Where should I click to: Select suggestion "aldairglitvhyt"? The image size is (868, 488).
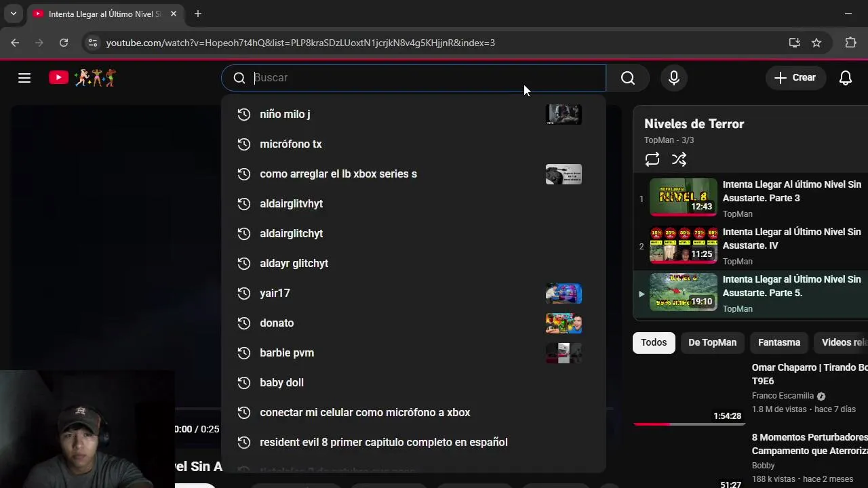pos(413,204)
